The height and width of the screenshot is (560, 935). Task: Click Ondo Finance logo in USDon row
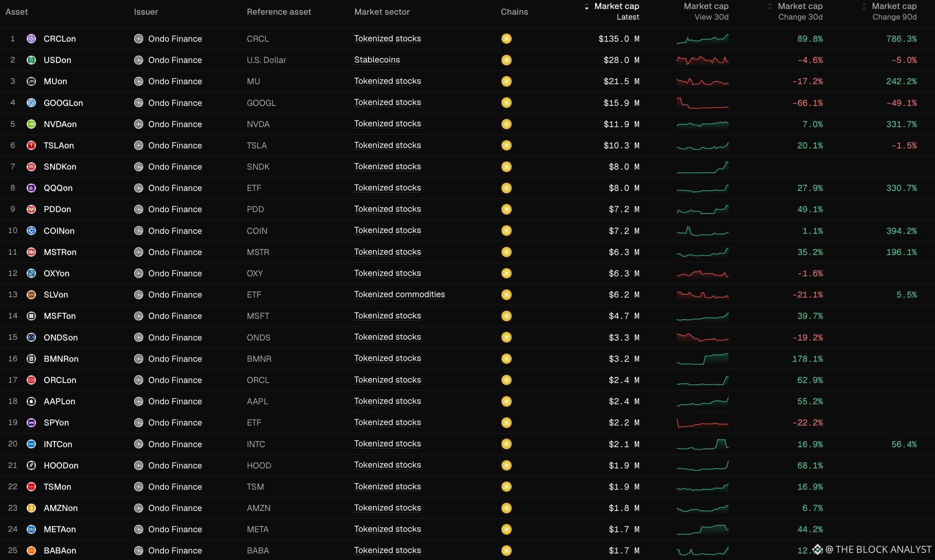(139, 60)
